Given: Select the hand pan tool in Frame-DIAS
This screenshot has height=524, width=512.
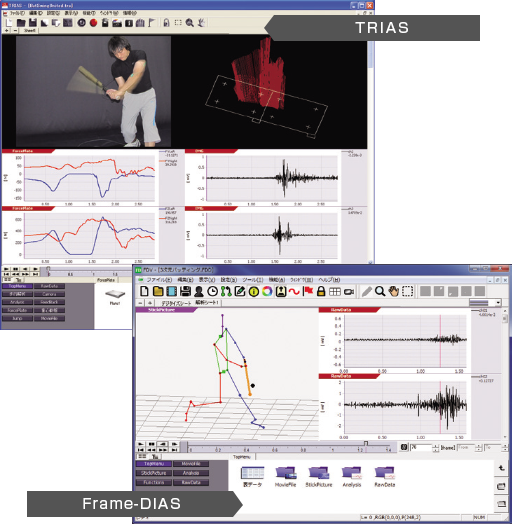Looking at the screenshot, I should [394, 291].
